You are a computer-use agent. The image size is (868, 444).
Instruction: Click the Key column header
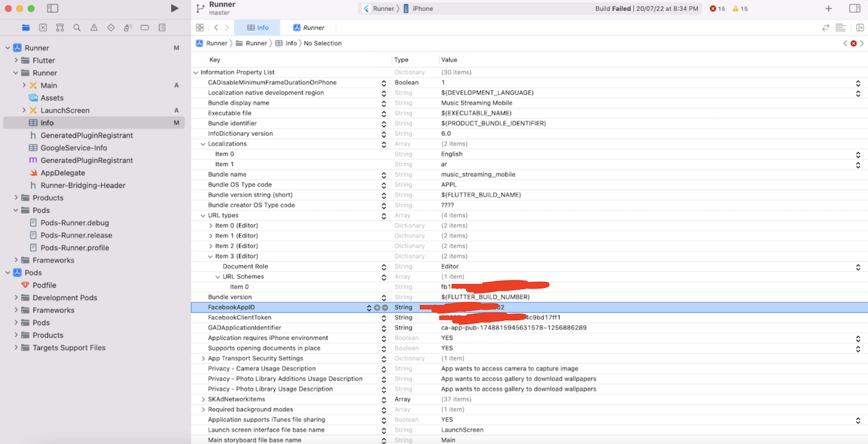click(x=215, y=60)
